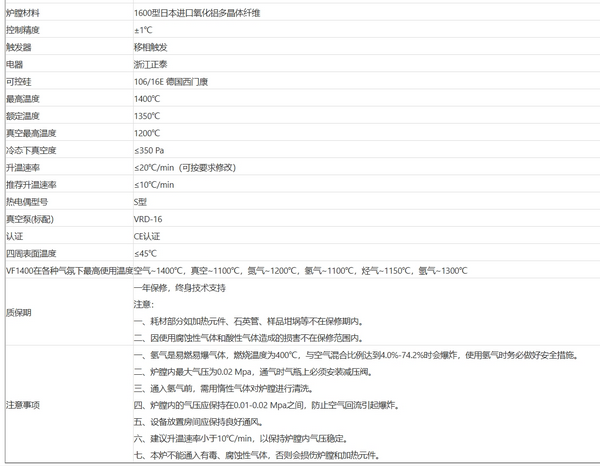Click the 因使用腐蚀性气体 warranty note
Viewport: 600px width, 466px height.
pos(248,338)
